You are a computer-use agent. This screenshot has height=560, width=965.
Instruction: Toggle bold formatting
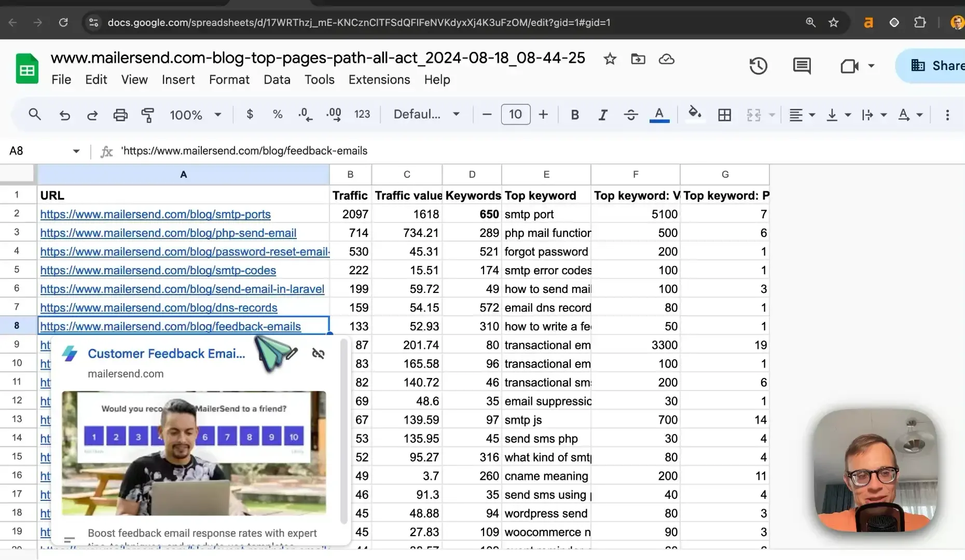(575, 115)
